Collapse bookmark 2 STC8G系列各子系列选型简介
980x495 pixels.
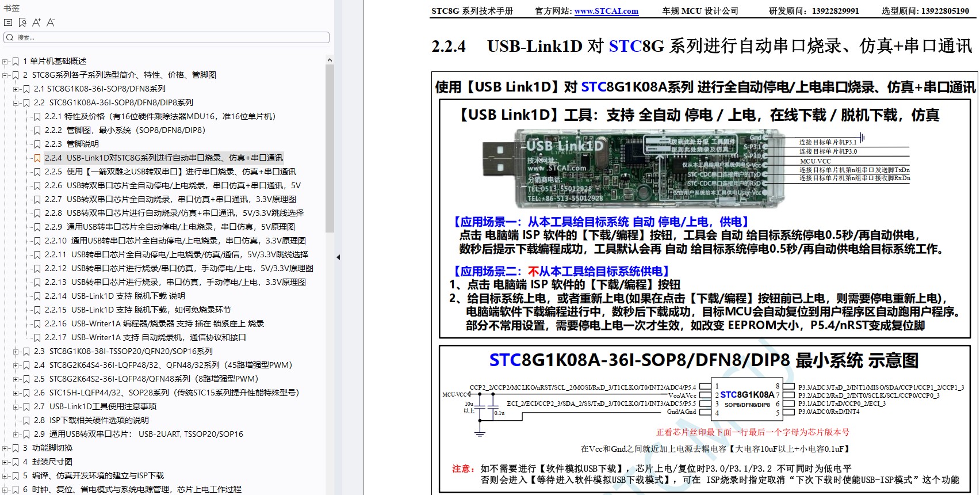(5, 75)
